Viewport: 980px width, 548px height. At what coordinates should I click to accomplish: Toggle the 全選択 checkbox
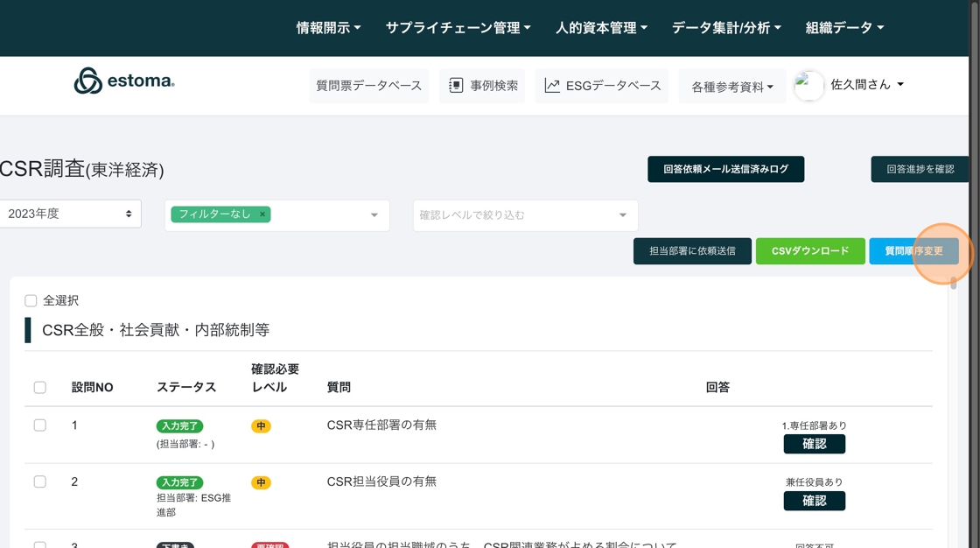pyautogui.click(x=31, y=301)
